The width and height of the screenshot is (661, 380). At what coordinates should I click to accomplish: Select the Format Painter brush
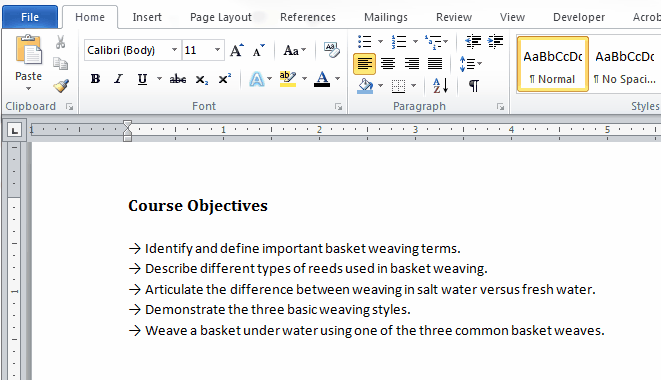[x=61, y=86]
